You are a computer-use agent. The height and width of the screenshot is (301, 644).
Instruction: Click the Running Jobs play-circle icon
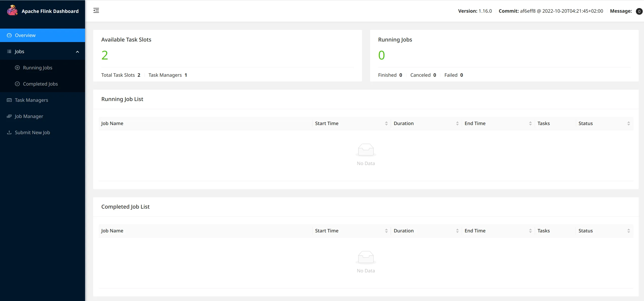(17, 68)
